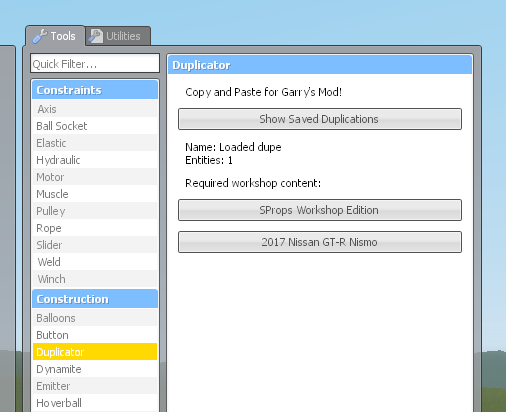
Task: Choose the Winch constraint tool
Action: pyautogui.click(x=95, y=279)
